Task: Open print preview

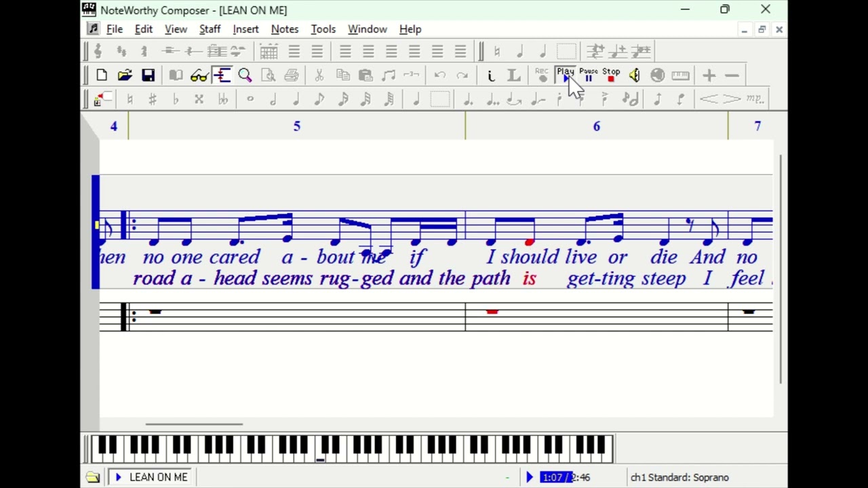Action: (x=268, y=75)
